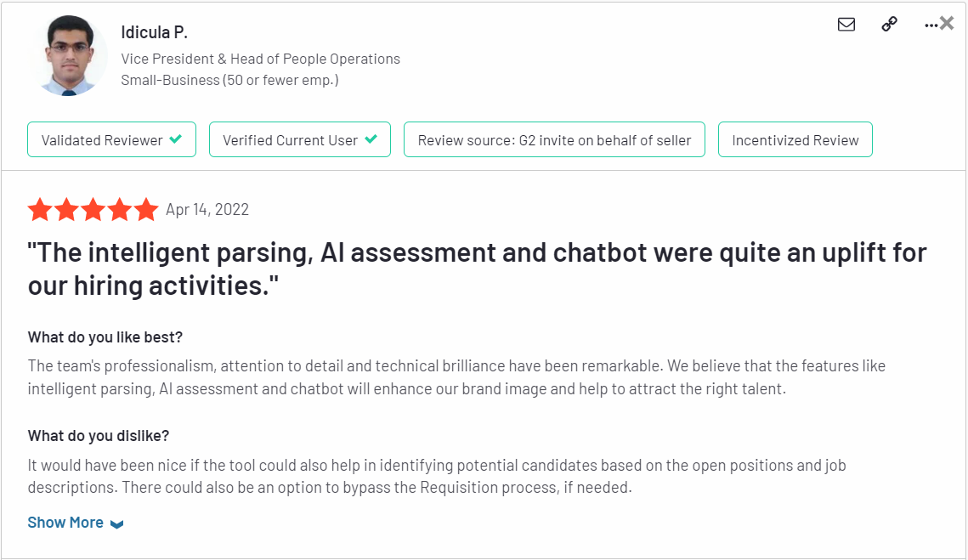Click the Incentivized Review badge
Viewport: 968px width, 560px height.
795,139
